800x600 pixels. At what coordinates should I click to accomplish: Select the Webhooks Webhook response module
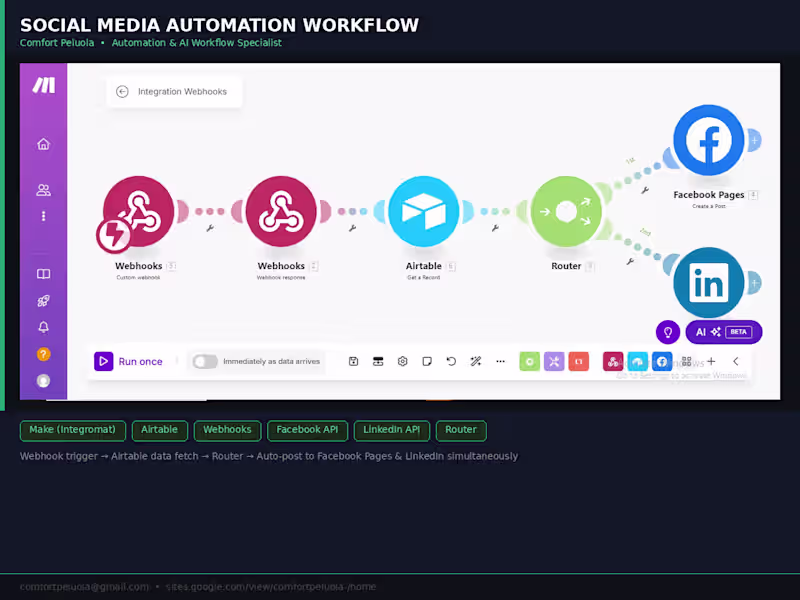tap(281, 211)
